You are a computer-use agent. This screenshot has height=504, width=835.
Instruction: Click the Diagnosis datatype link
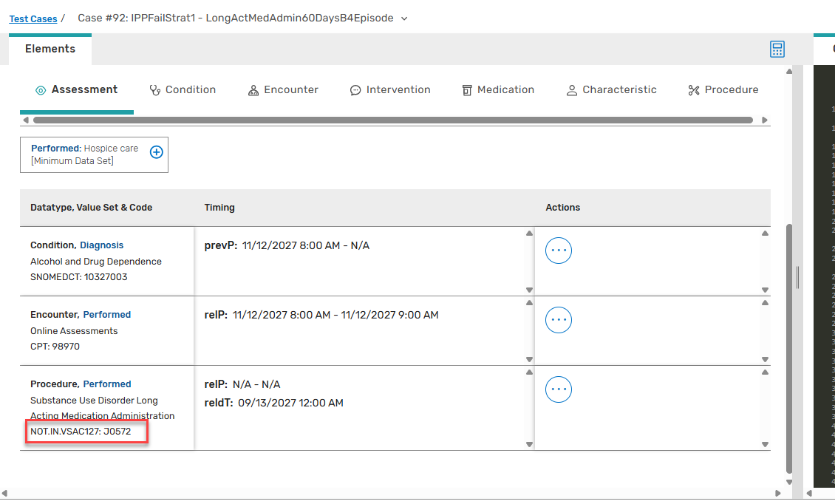point(102,245)
